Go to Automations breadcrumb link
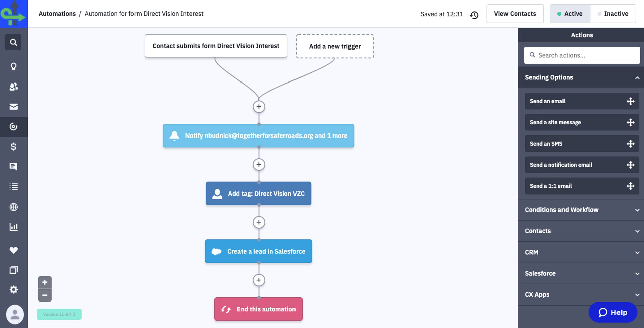Screen dimensions: 644x328 point(57,14)
